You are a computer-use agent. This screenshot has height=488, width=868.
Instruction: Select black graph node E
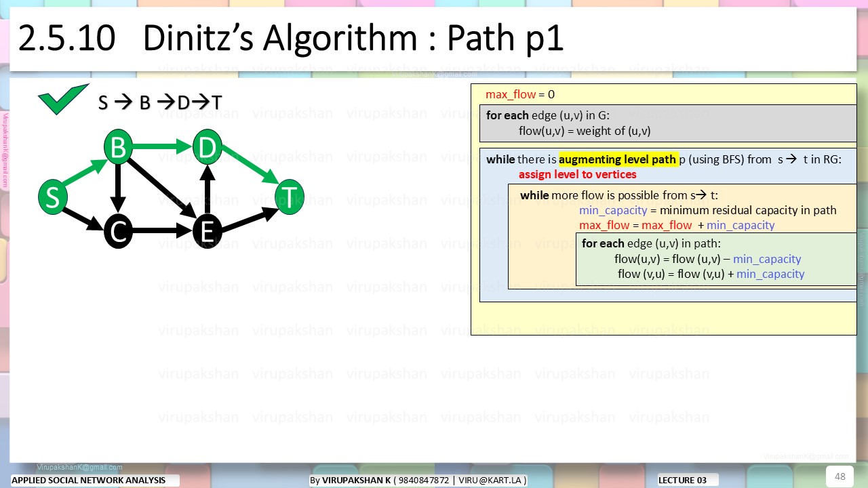click(208, 231)
